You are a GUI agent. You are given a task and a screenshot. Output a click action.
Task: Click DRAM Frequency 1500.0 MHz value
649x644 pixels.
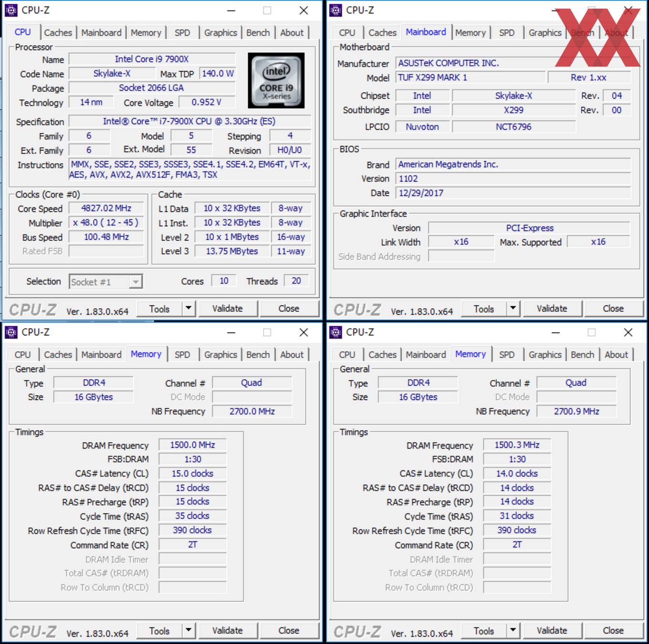[x=192, y=445]
